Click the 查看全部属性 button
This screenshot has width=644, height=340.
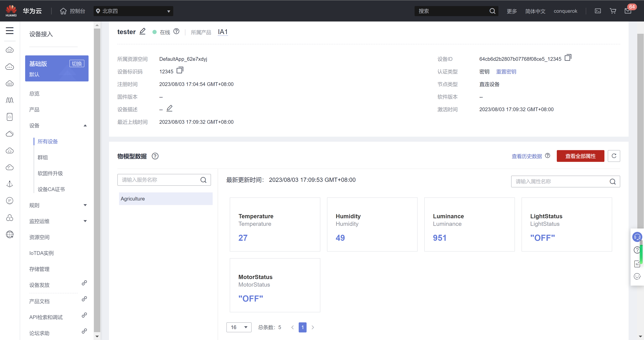[580, 156]
